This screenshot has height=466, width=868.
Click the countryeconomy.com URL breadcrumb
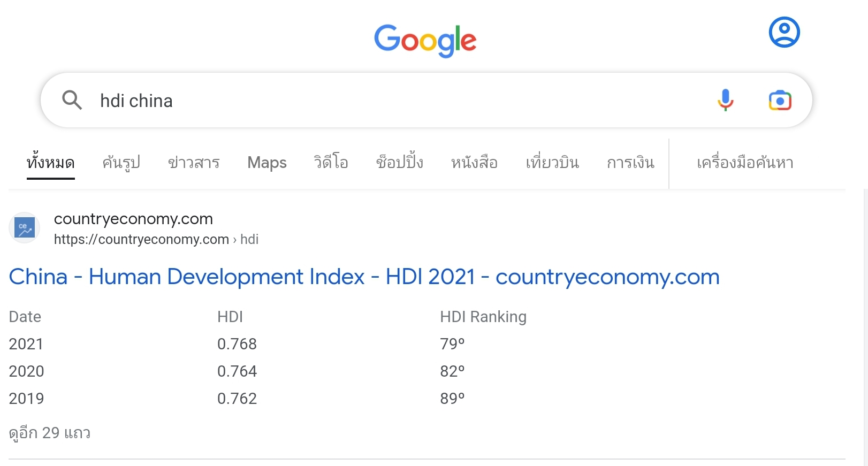click(156, 239)
